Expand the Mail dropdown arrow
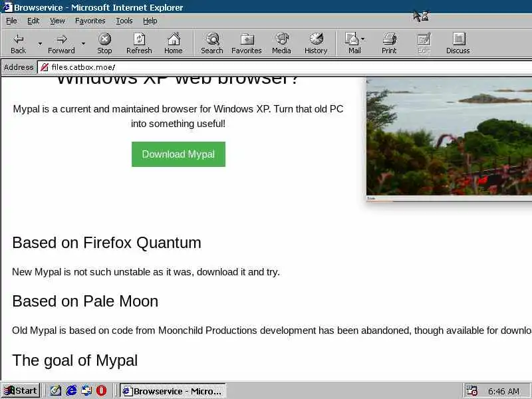 363,39
